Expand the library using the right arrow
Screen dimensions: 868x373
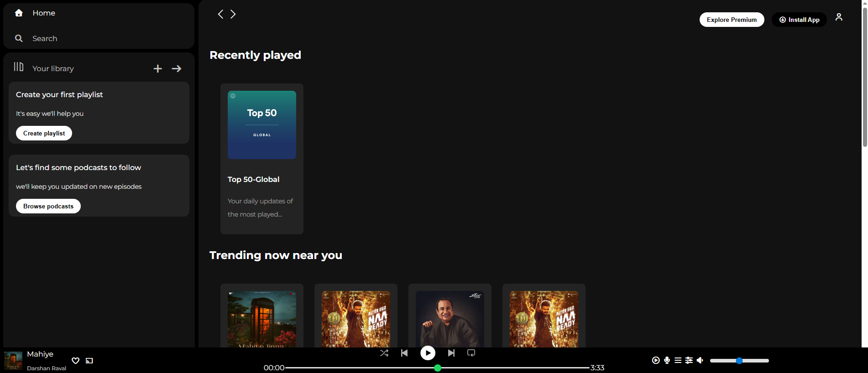pos(177,68)
